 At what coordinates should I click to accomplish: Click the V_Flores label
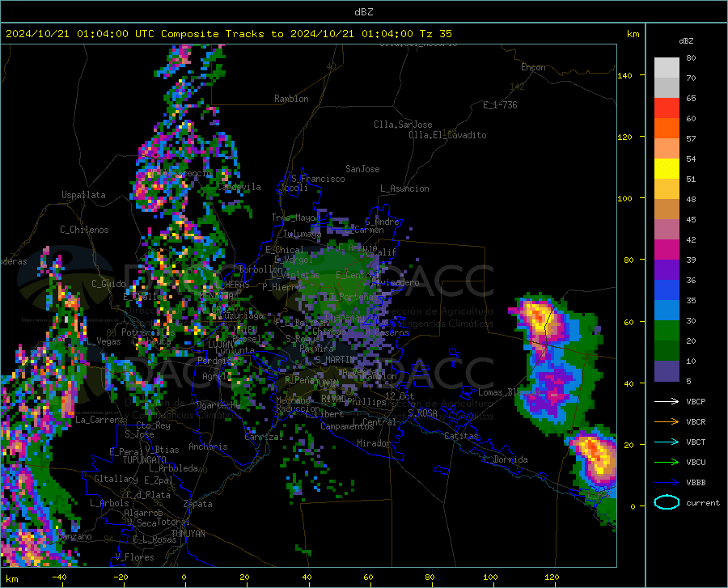pyautogui.click(x=134, y=557)
